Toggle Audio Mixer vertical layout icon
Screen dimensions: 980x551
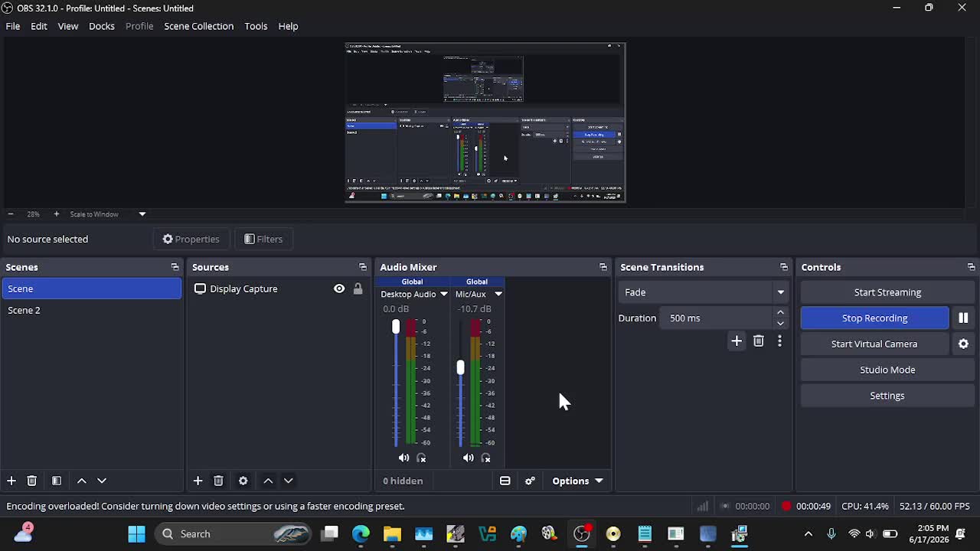click(x=505, y=481)
